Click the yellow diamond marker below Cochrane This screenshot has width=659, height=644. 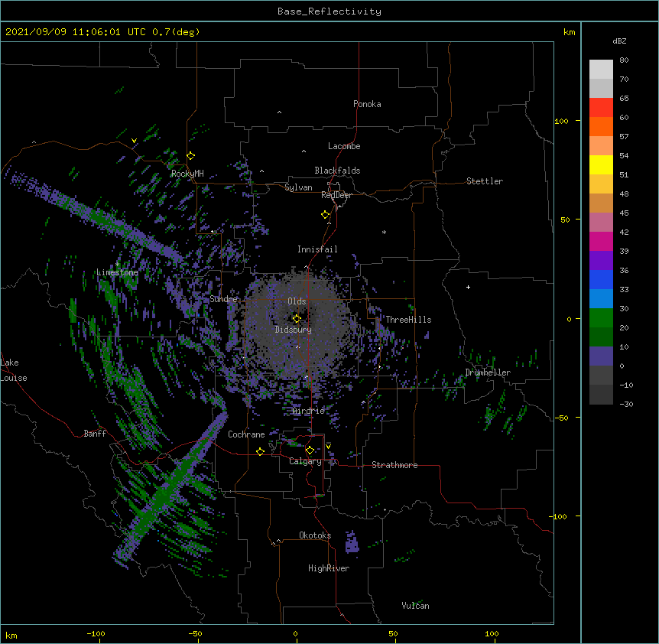(x=260, y=451)
